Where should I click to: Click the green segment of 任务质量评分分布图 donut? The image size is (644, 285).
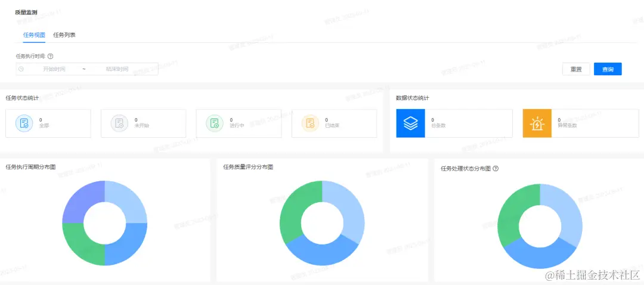296,207
